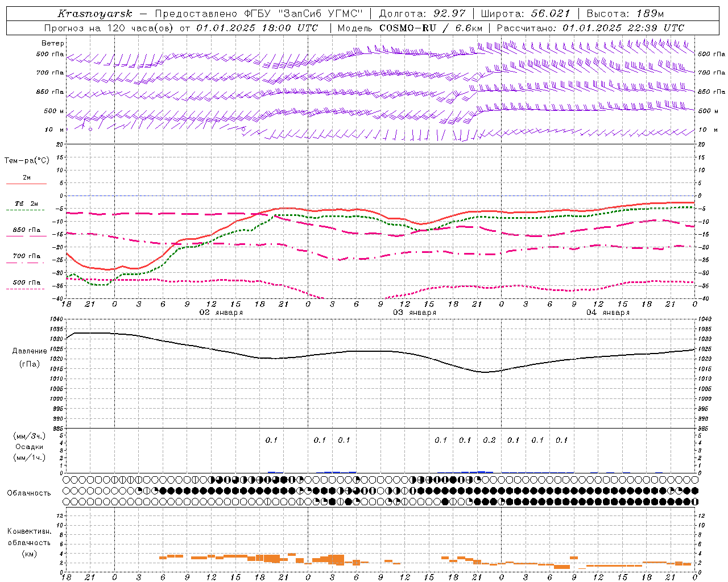Click the '(гПа)' unit under Давление

(30, 364)
